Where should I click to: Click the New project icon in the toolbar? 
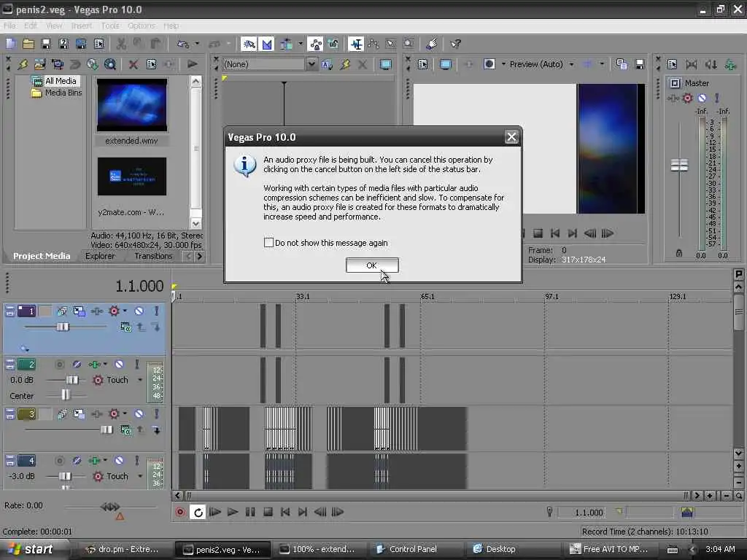tap(10, 44)
